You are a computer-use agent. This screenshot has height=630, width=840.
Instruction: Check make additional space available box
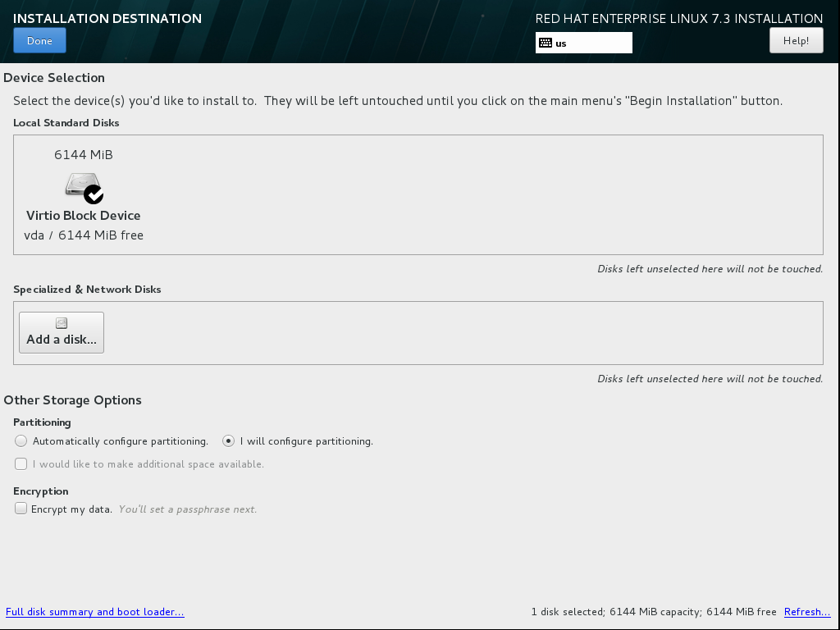pyautogui.click(x=21, y=464)
